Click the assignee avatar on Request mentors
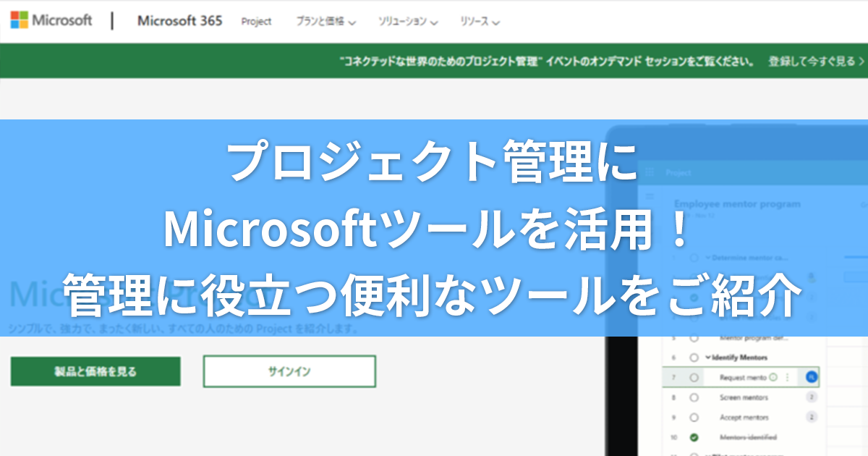Viewport: 868px width, 456px height. pyautogui.click(x=812, y=377)
